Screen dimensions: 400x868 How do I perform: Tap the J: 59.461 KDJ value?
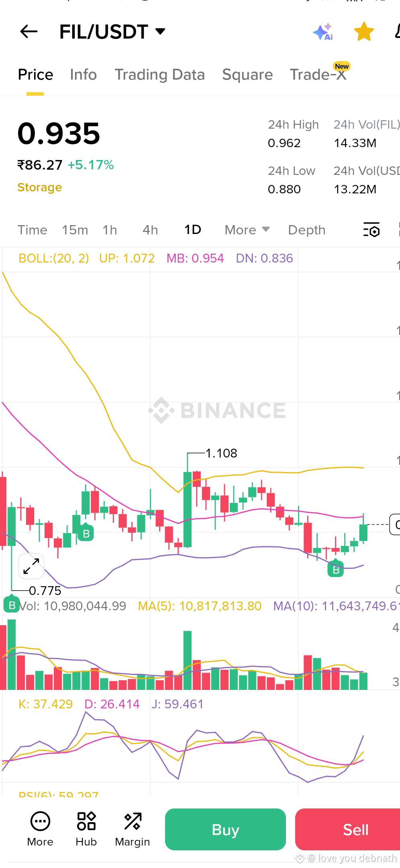tap(177, 704)
